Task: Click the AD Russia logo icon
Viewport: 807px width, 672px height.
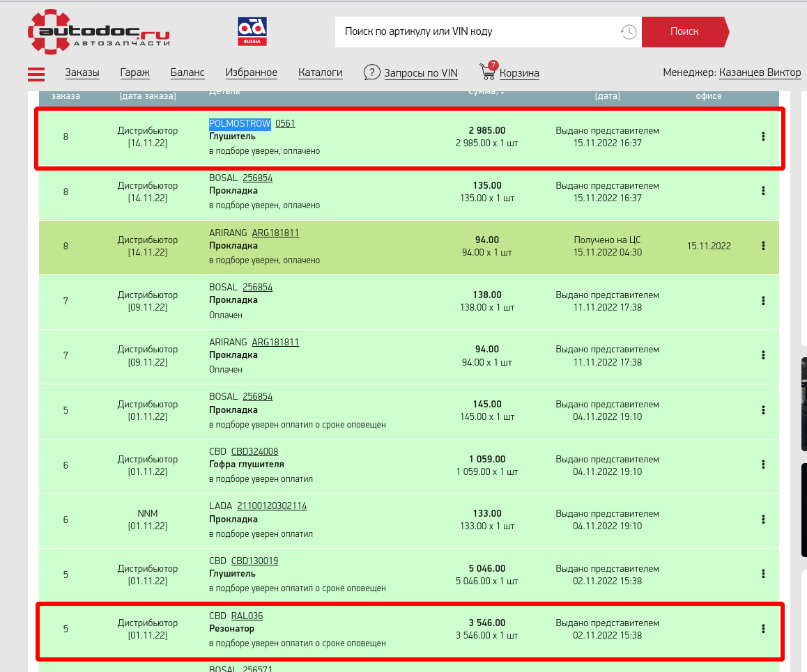Action: pyautogui.click(x=252, y=31)
